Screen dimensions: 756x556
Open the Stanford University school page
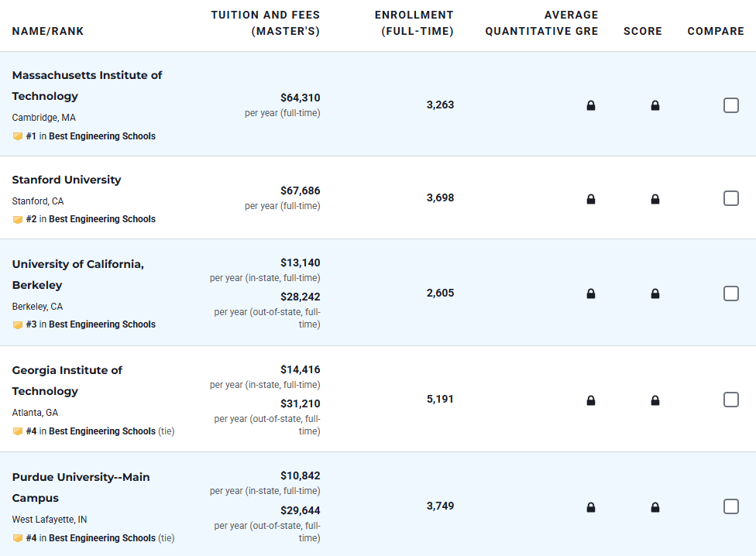67,180
